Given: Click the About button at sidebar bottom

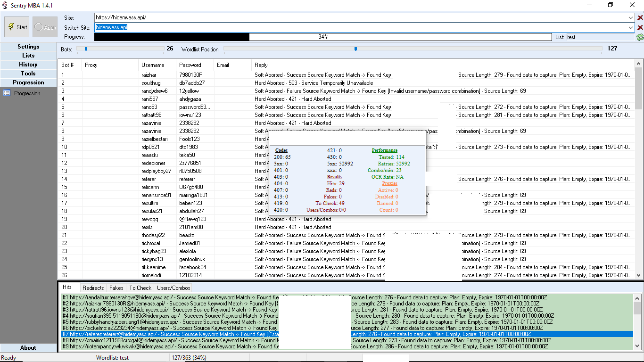Looking at the screenshot, I should click(28, 348).
